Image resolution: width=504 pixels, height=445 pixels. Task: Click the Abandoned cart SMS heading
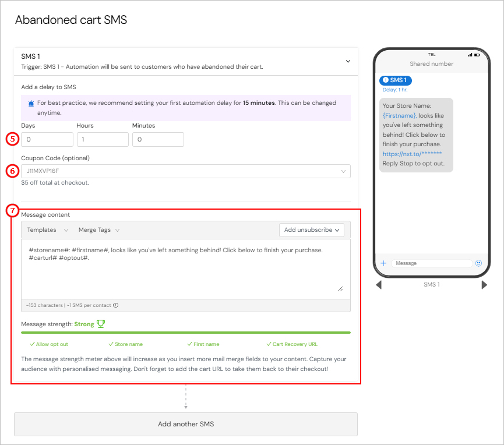pyautogui.click(x=71, y=20)
